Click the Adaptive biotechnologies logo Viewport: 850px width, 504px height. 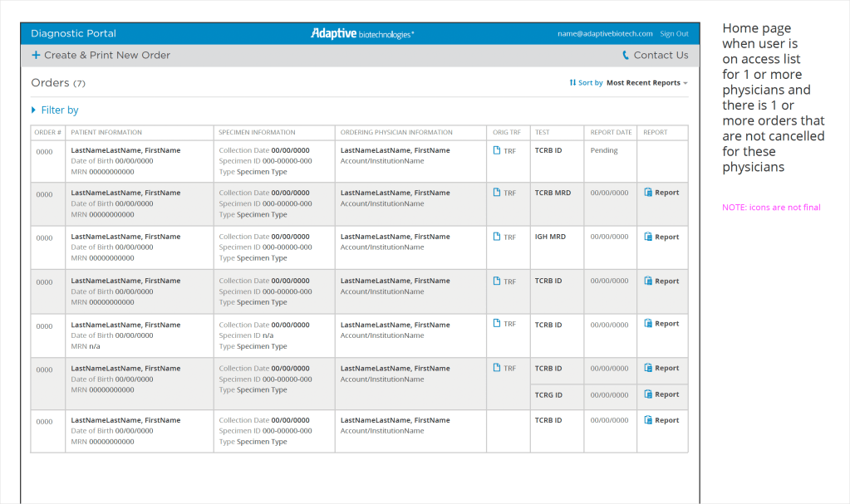coord(362,34)
